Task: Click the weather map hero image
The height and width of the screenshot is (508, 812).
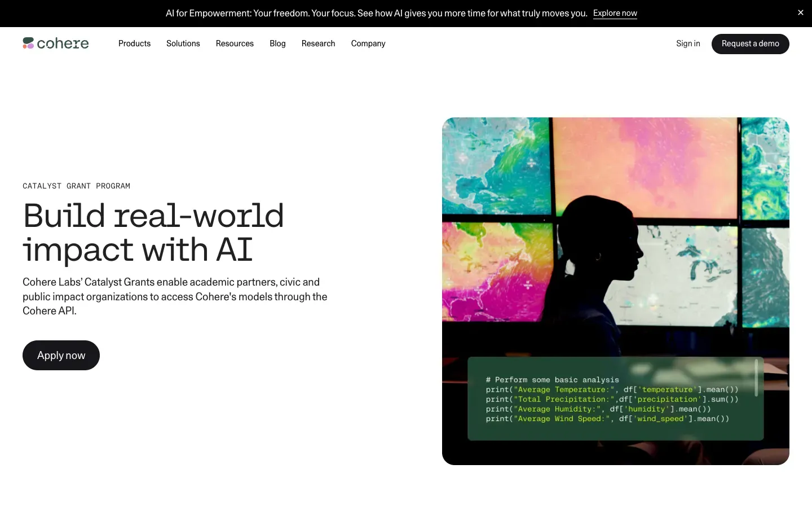Action: [616, 291]
